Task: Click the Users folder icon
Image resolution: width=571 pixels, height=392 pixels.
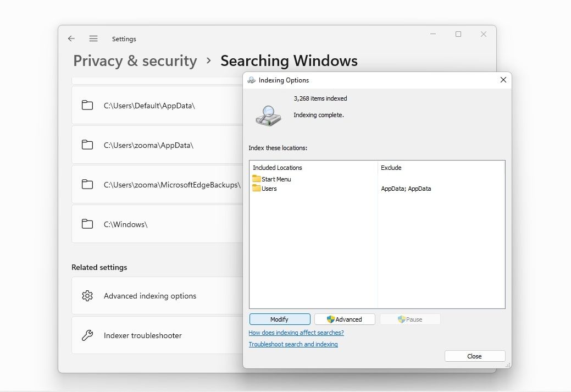Action: [256, 188]
